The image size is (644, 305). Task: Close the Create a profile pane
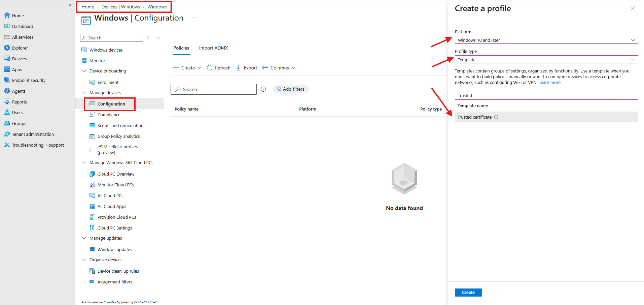[633, 8]
